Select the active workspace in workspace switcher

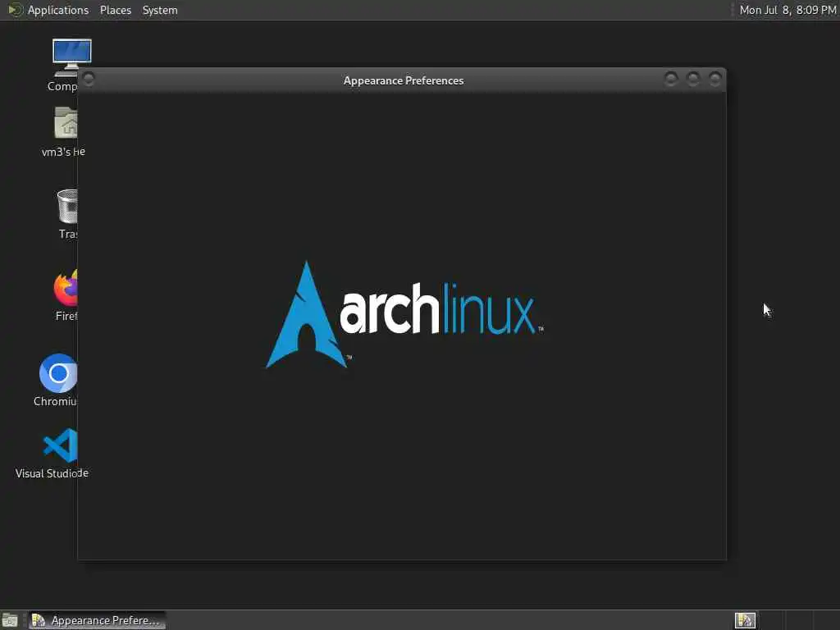tap(745, 620)
